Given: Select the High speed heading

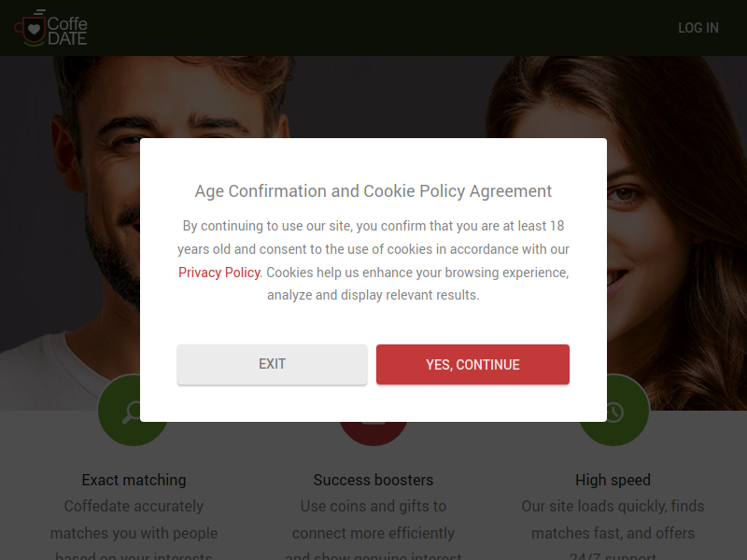Looking at the screenshot, I should [x=613, y=480].
